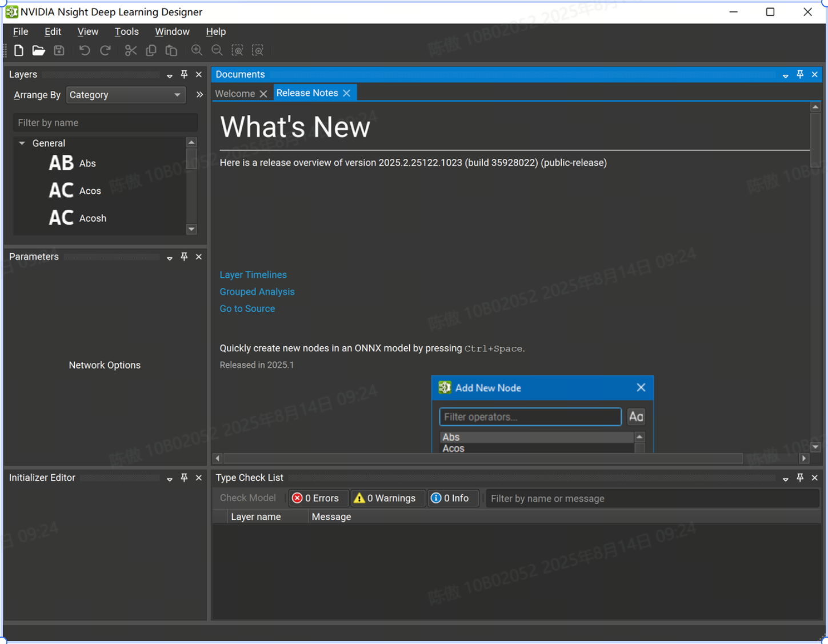Viewport: 828px width, 644px height.
Task: Pin the Initializer Editor panel
Action: click(184, 478)
